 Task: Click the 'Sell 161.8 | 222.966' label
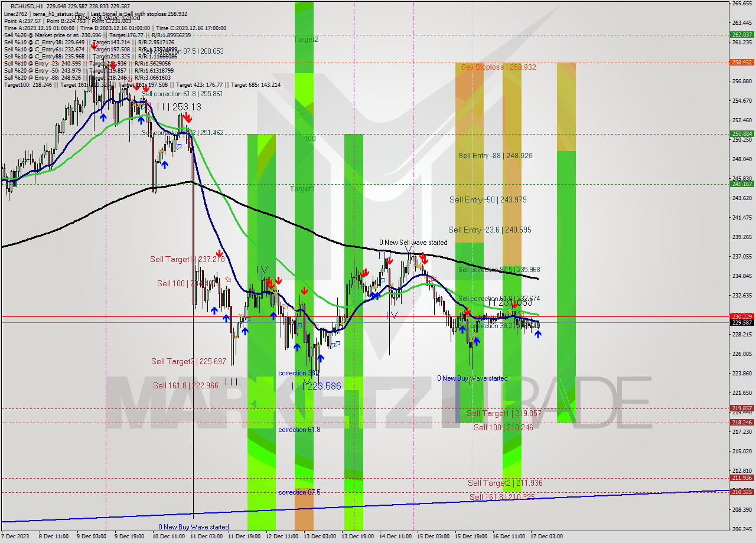click(185, 386)
